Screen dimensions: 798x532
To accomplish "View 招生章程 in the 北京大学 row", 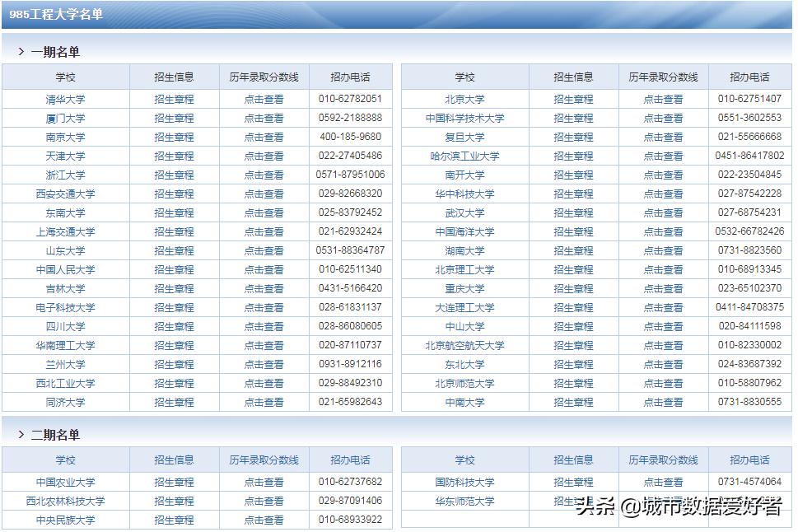I will click(x=573, y=100).
